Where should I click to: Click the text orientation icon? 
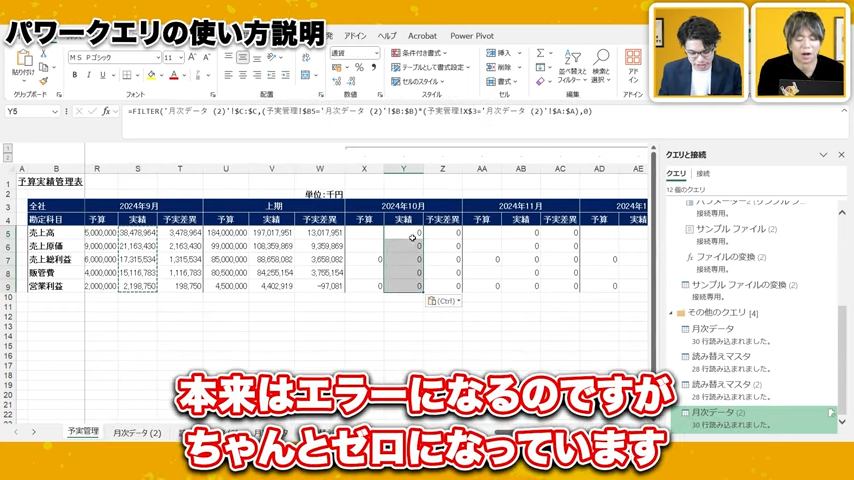pyautogui.click(x=271, y=57)
